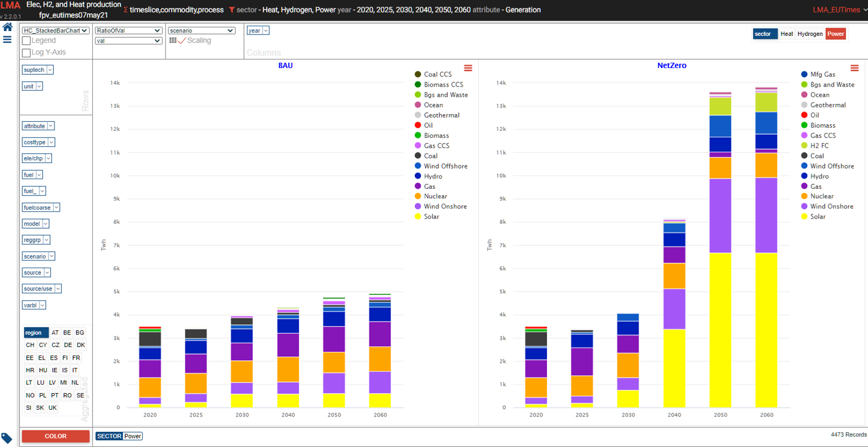868x448 pixels.
Task: Toggle Solar series in BAU legend
Action: [427, 217]
